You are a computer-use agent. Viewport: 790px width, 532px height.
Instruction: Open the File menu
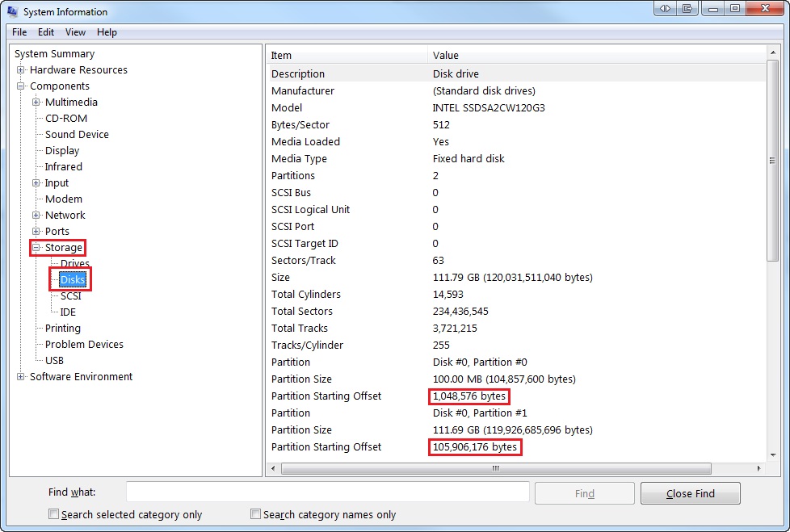pyautogui.click(x=19, y=32)
